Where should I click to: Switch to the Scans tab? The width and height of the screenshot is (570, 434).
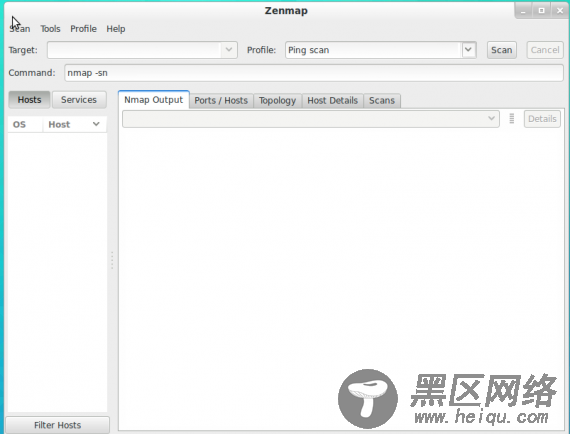[382, 100]
